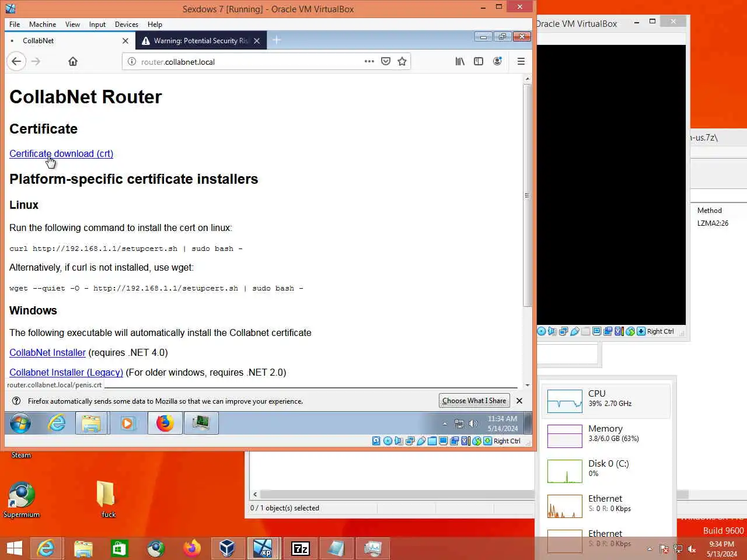Click VirtualBox USB status icon
The image size is (747, 560).
tap(421, 441)
